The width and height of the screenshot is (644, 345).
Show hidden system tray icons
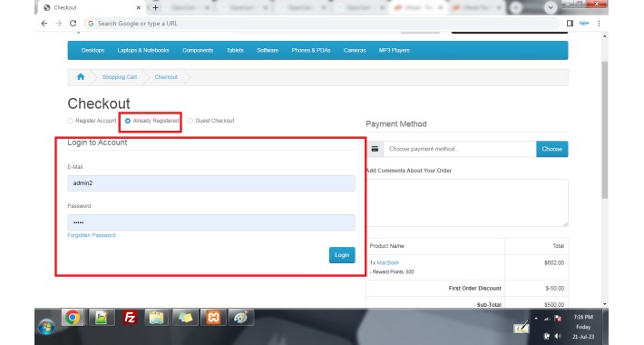[536, 319]
